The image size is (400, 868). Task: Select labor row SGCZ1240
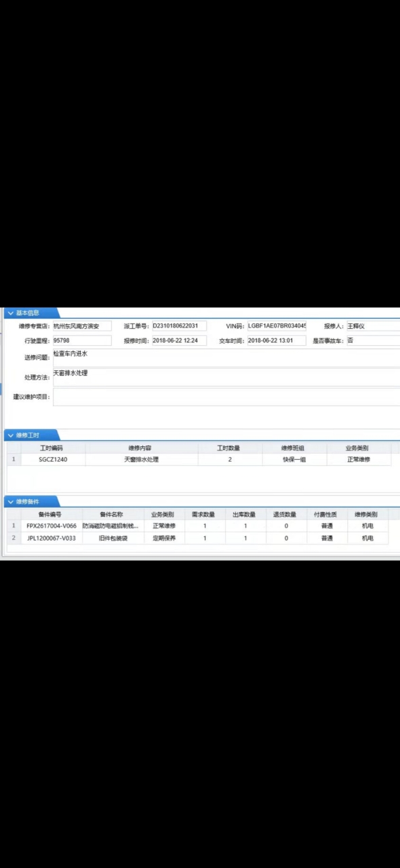point(199,459)
